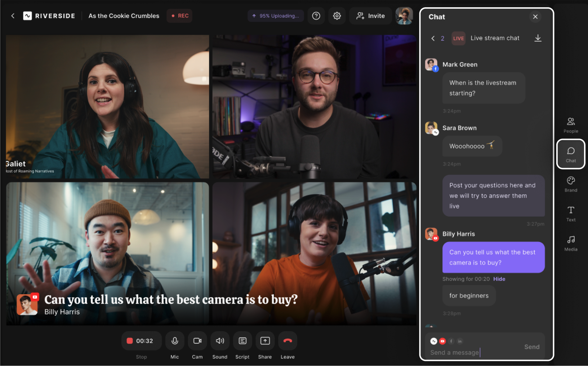
Task: Toggle the Sound speaker button
Action: (220, 341)
